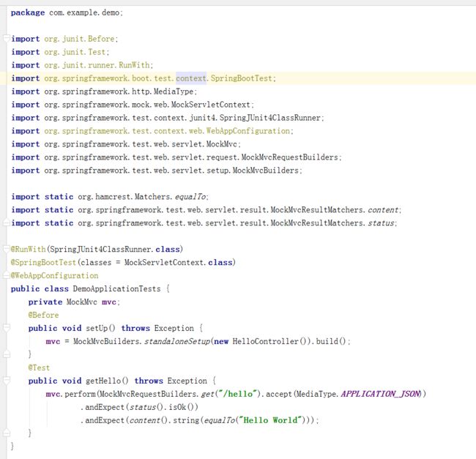The image size is (476, 459).
Task: Click SpringBootTest in the import line
Action: [242, 78]
